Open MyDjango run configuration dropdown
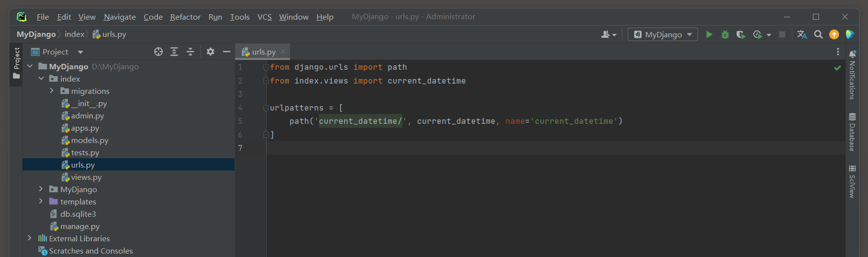The height and width of the screenshot is (257, 868). point(662,34)
